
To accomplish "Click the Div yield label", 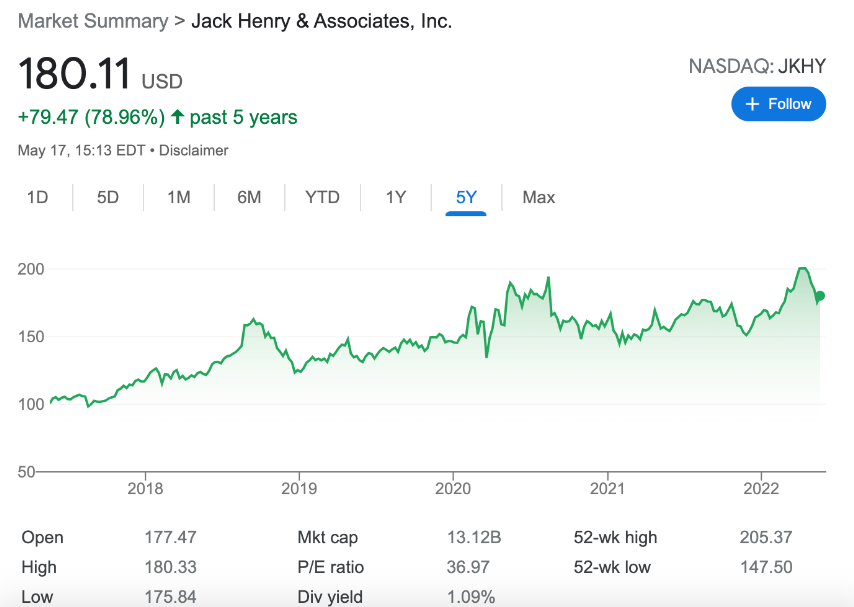I will click(x=330, y=597).
